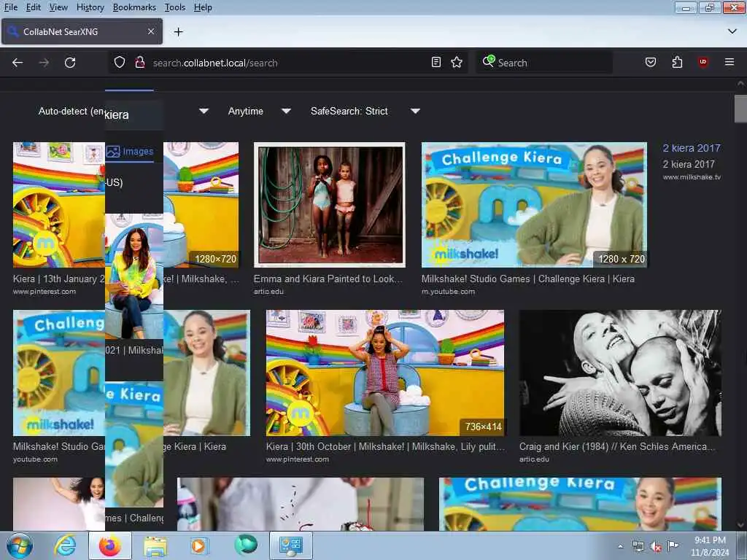The height and width of the screenshot is (560, 747).
Task: Open the Action Center flag icon
Action: [x=673, y=546]
